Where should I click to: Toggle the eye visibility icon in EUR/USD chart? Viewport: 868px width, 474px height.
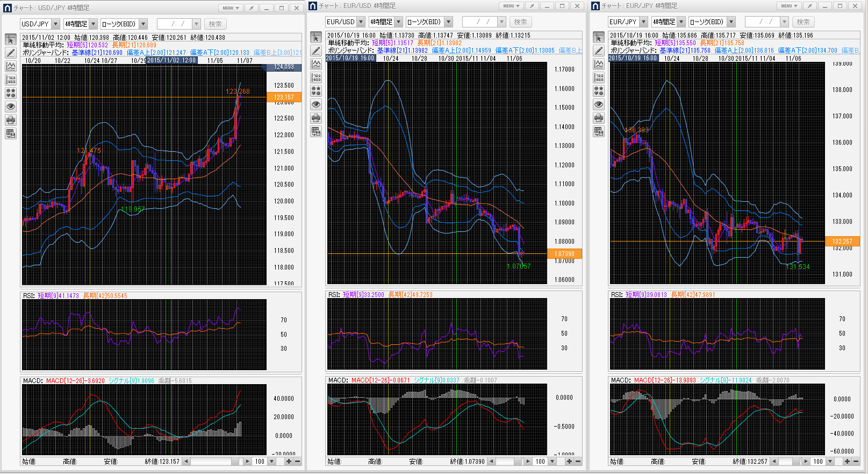316,104
